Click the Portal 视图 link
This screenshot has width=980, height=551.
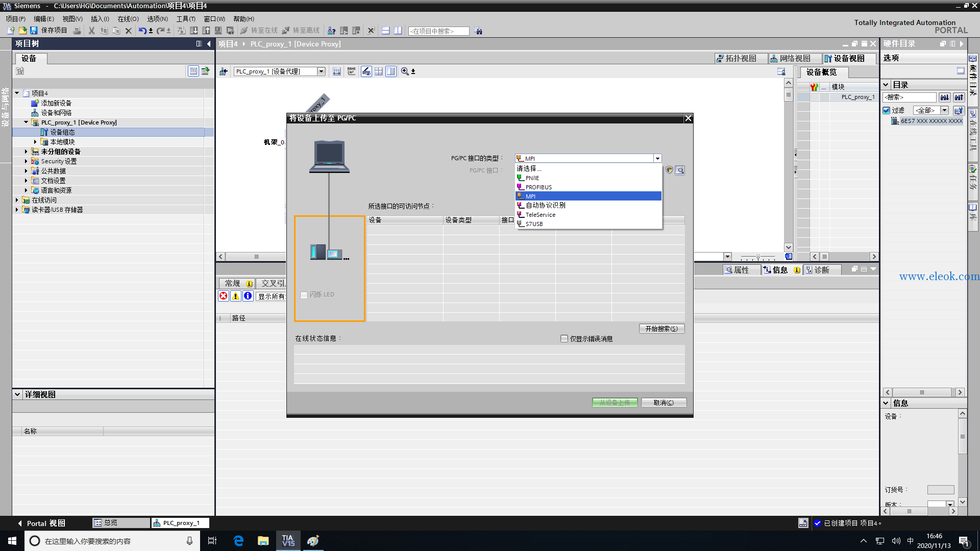[42, 523]
